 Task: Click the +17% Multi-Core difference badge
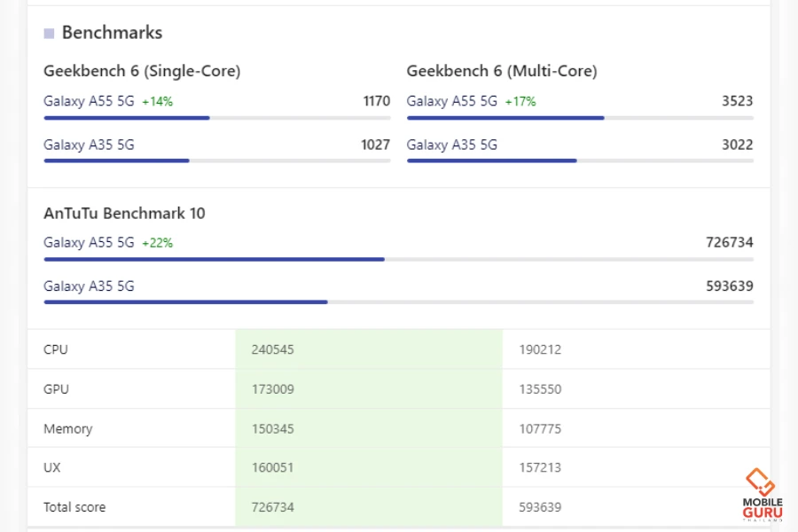tap(520, 102)
